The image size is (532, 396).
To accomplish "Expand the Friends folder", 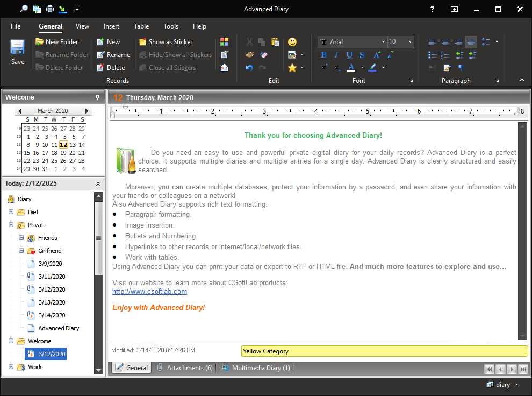I will [x=21, y=238].
